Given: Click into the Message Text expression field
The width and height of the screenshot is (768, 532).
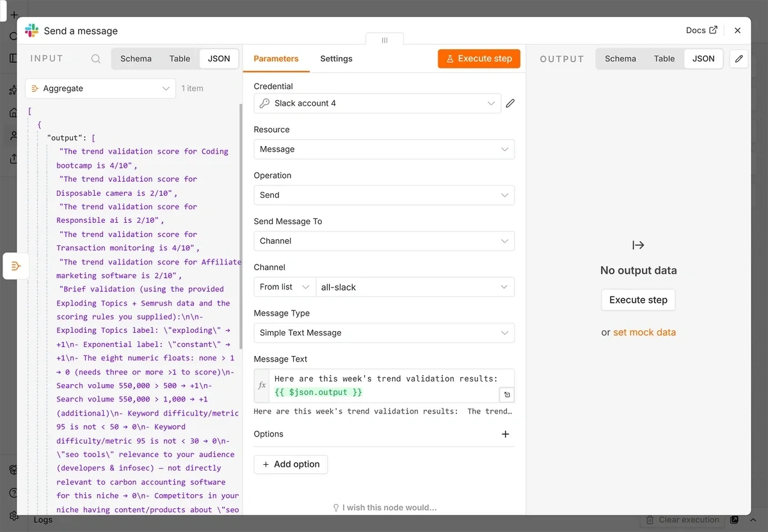Looking at the screenshot, I should [384, 385].
